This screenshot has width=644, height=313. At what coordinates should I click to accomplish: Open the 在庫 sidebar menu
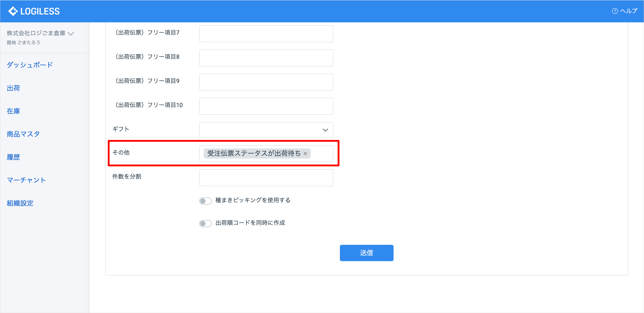pyautogui.click(x=13, y=111)
